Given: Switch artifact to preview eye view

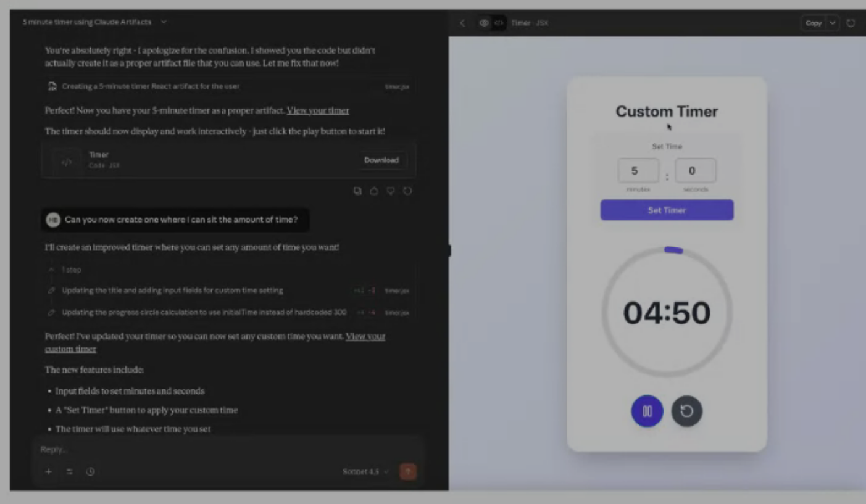Looking at the screenshot, I should pos(484,23).
